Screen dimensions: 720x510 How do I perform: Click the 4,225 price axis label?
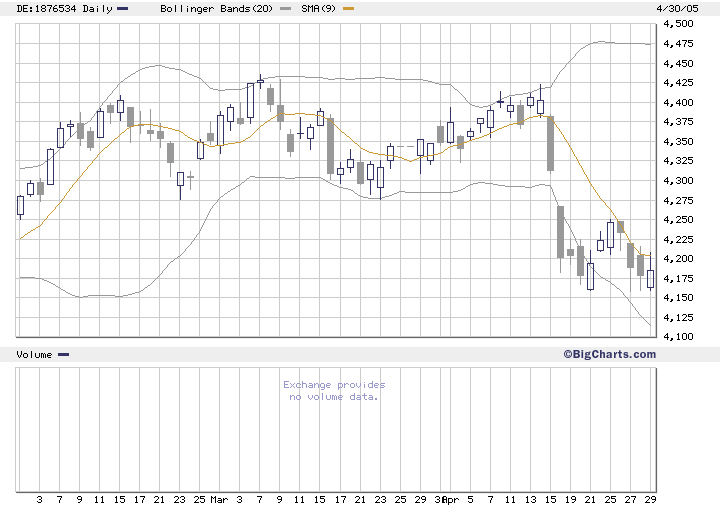click(x=679, y=239)
